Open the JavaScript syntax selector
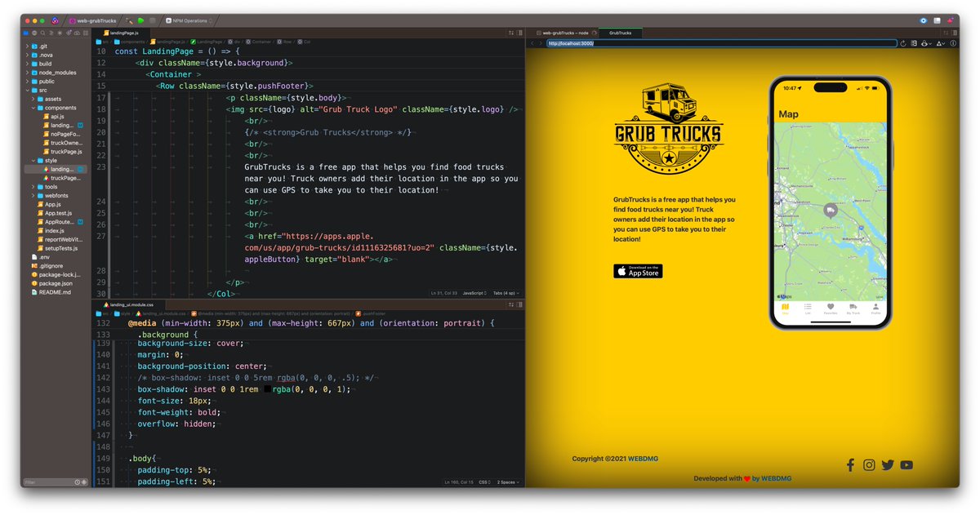Image resolution: width=980 pixels, height=515 pixels. 474,293
